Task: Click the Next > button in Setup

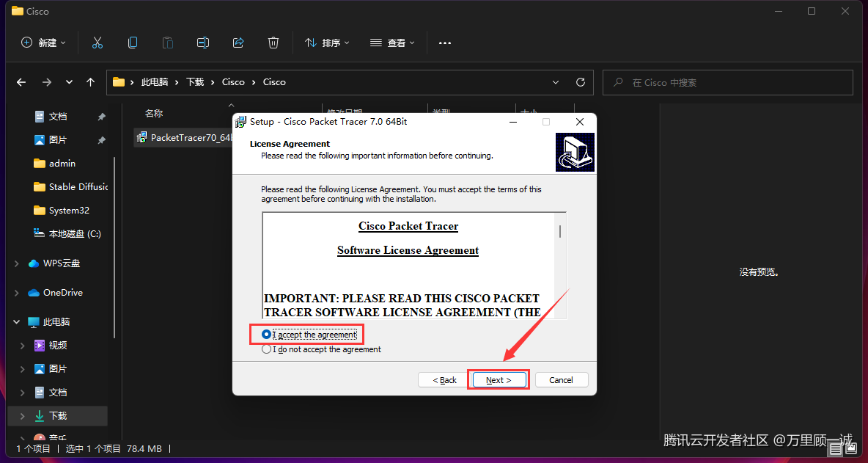Action: coord(499,380)
